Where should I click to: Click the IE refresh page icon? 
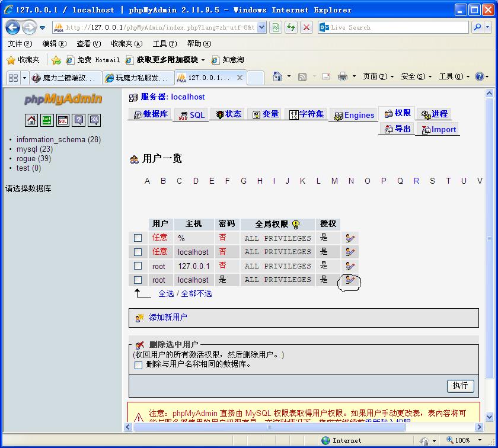(291, 27)
